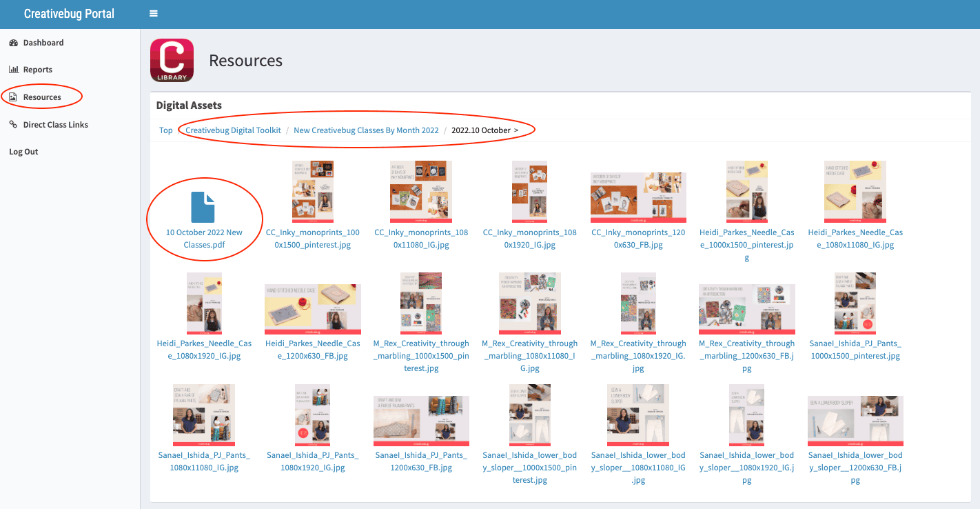
Task: Open Creativebug Digital Toolkit breadcrumb
Action: tap(233, 130)
